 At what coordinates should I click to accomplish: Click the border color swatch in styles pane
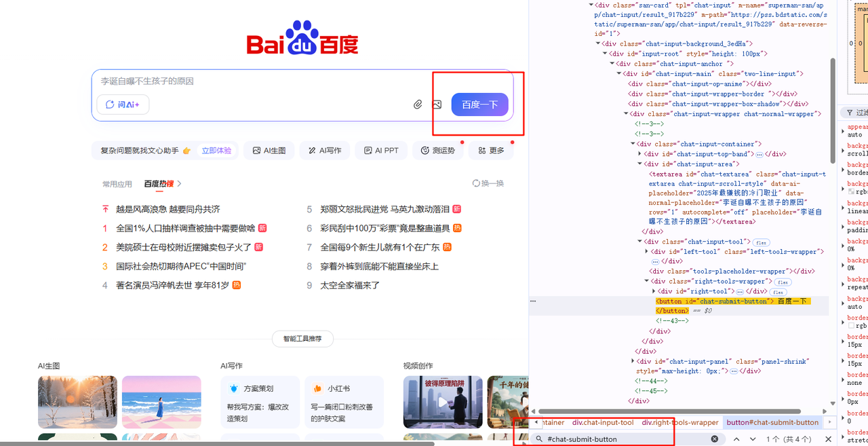(852, 326)
